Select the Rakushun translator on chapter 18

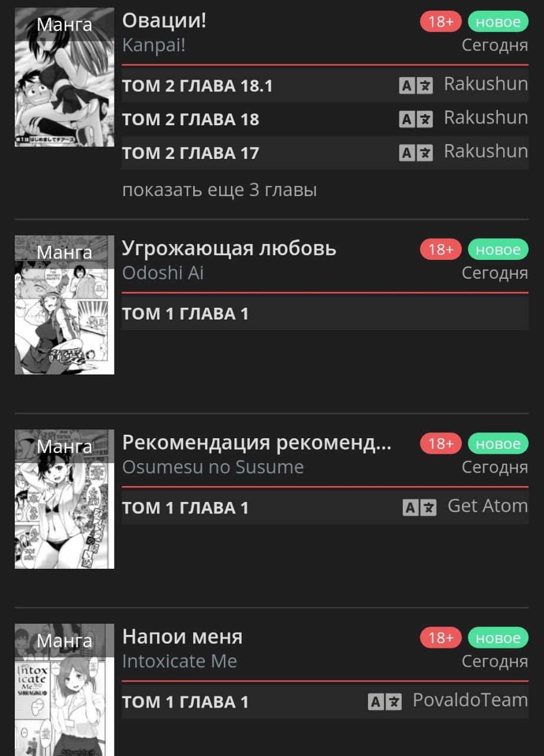(486, 118)
